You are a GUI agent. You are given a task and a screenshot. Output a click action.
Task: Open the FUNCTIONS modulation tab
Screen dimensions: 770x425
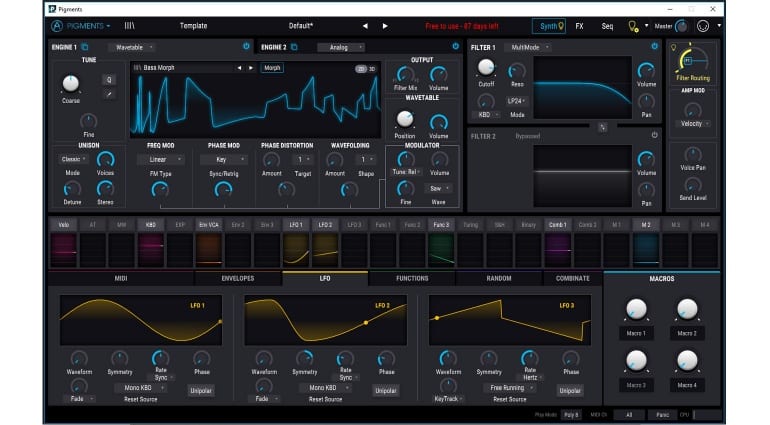coord(412,278)
